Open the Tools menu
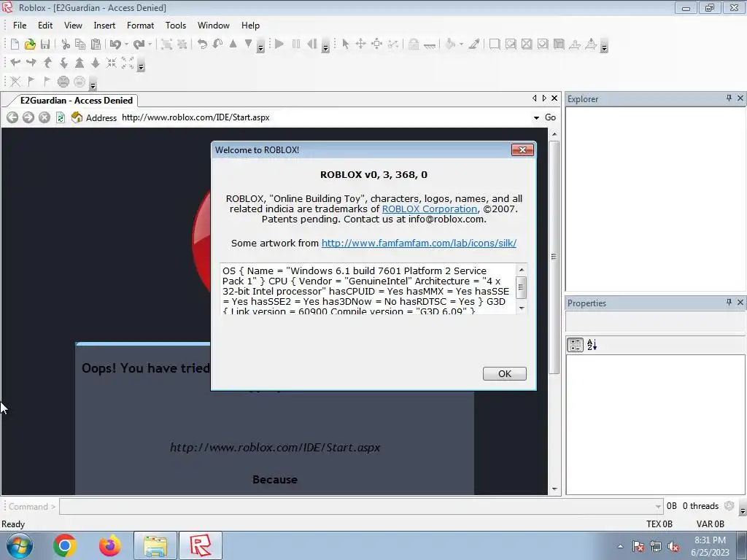Screen dimensions: 747x560 click(x=175, y=26)
